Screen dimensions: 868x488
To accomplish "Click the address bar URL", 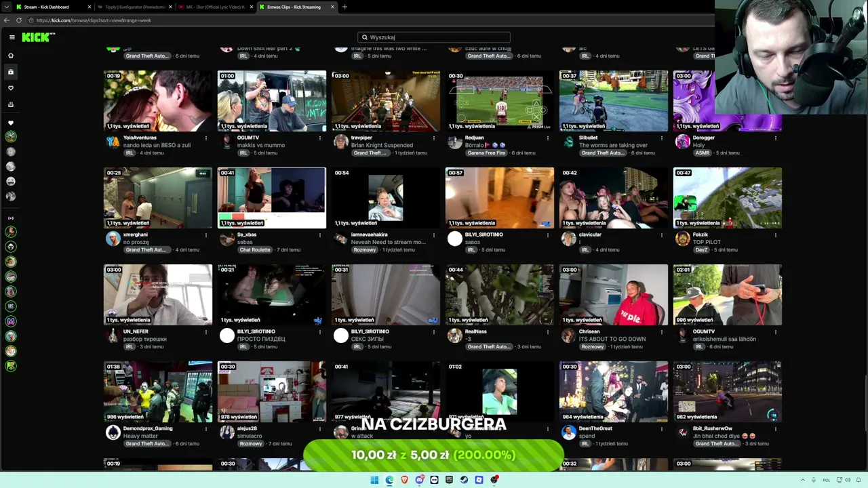I will click(x=94, y=20).
